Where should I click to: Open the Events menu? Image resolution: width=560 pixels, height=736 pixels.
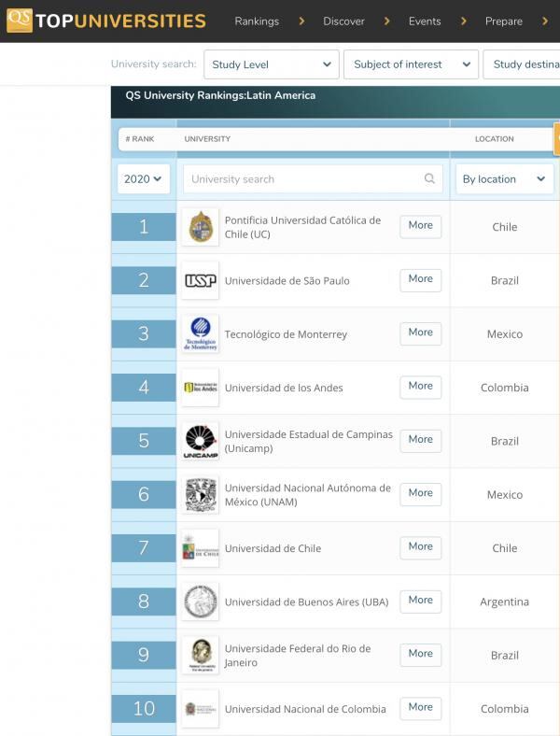point(425,21)
